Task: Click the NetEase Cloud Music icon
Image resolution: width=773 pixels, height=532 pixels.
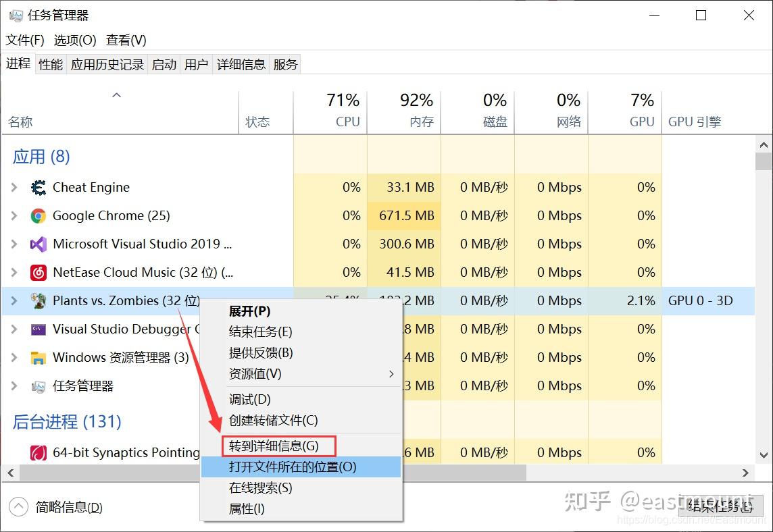Action: coord(39,272)
